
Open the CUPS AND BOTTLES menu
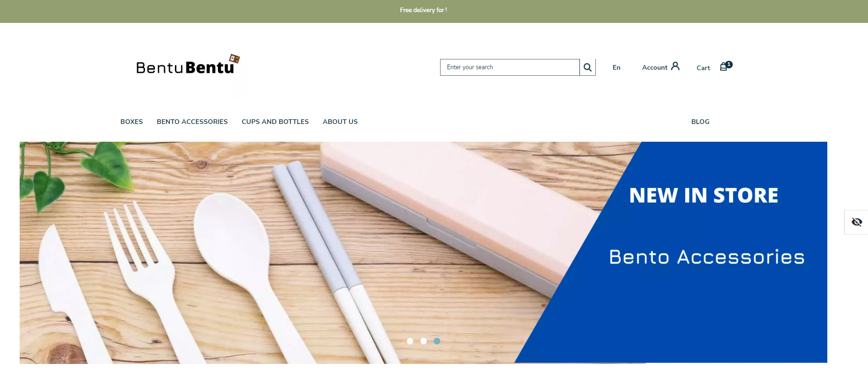(275, 122)
